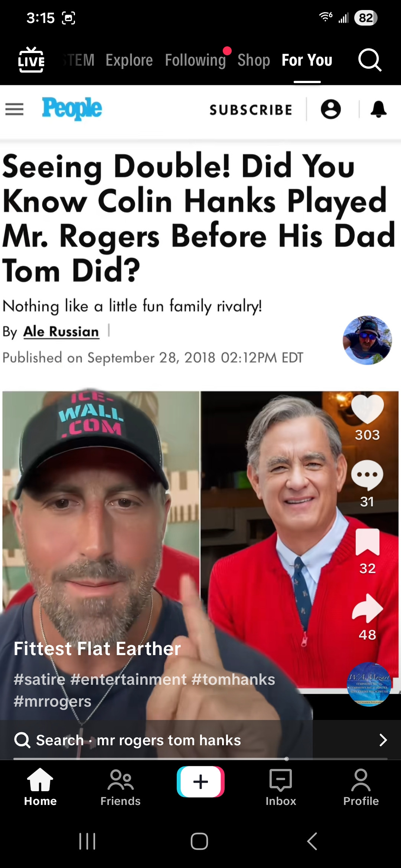Image resolution: width=401 pixels, height=868 pixels.
Task: Go to the Profile tab
Action: point(361,787)
